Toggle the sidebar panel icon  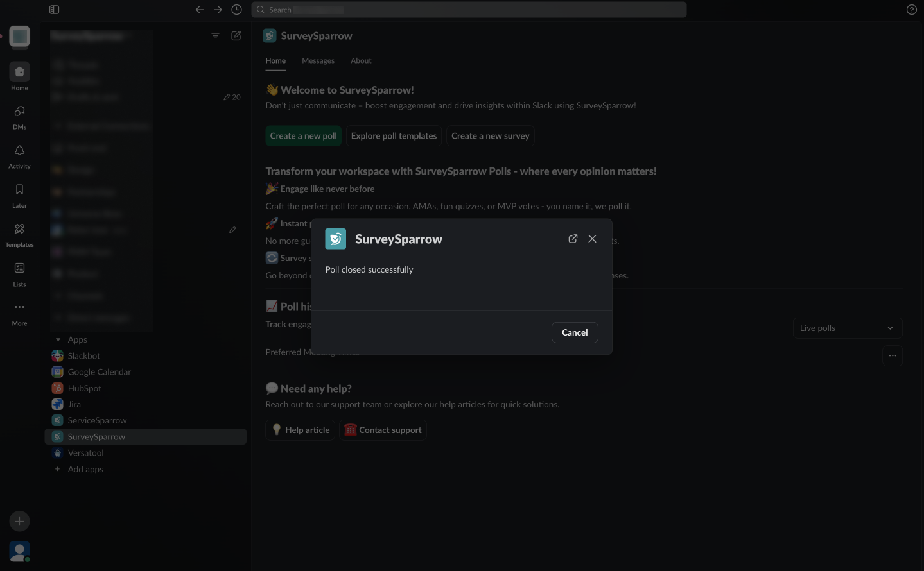54,10
